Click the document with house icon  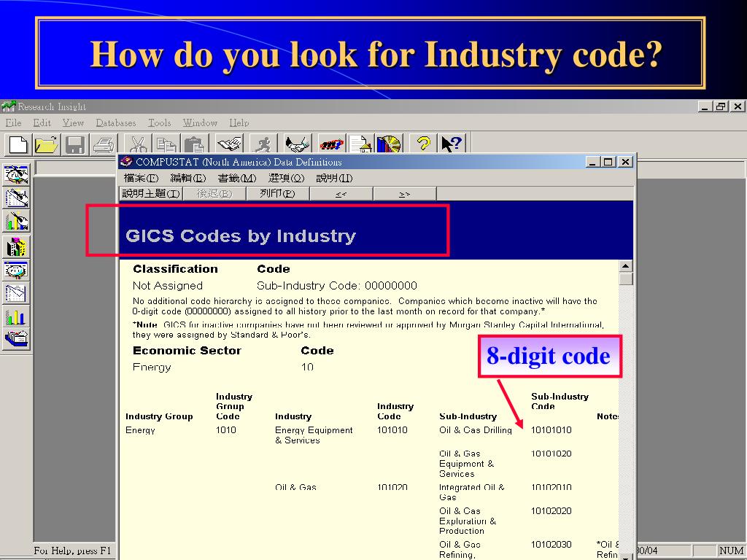[360, 143]
